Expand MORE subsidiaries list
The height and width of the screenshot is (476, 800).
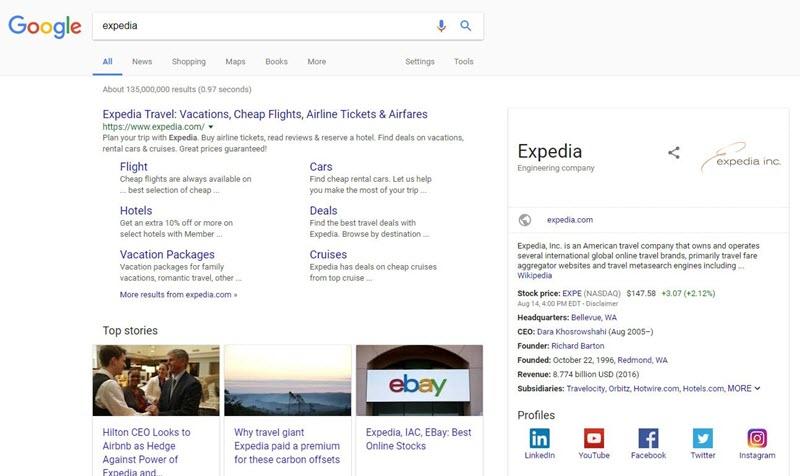pyautogui.click(x=743, y=388)
